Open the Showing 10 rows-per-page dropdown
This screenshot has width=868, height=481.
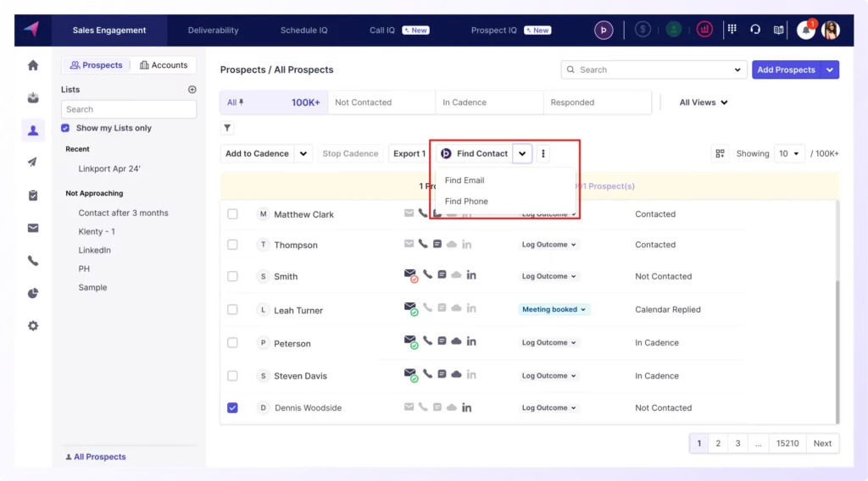[x=789, y=153]
